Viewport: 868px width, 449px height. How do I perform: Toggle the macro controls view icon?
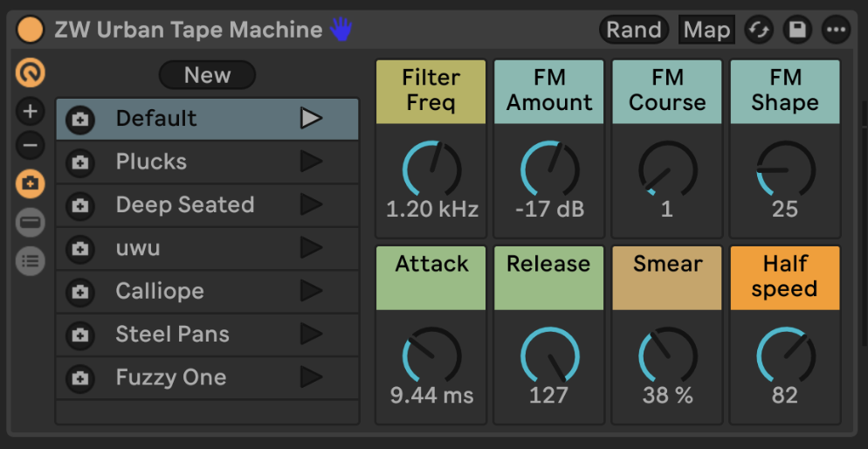click(30, 73)
